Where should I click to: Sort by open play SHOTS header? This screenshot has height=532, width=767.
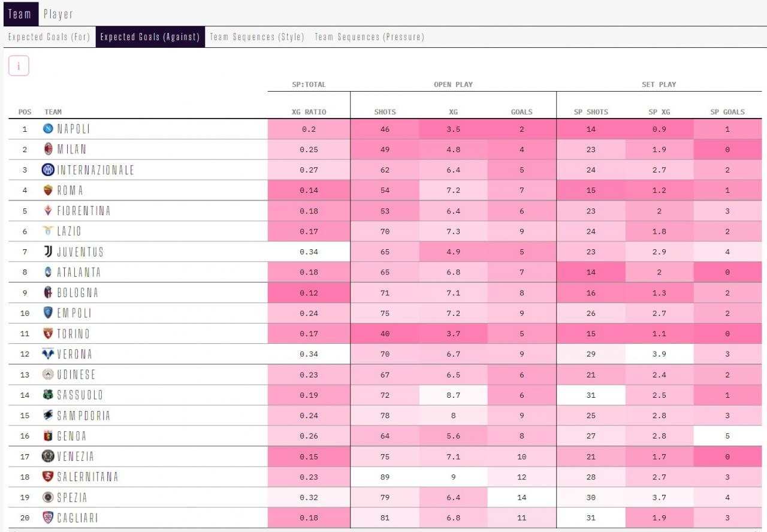point(385,112)
